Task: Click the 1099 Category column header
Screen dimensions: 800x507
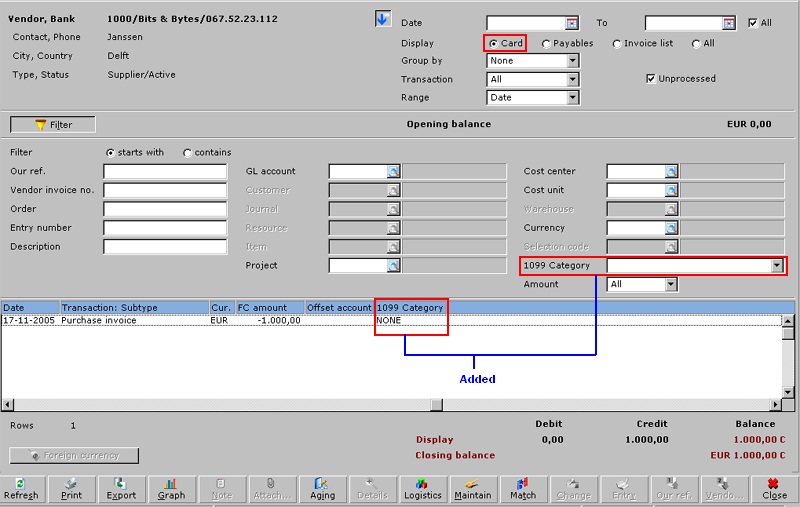Action: [x=410, y=308]
